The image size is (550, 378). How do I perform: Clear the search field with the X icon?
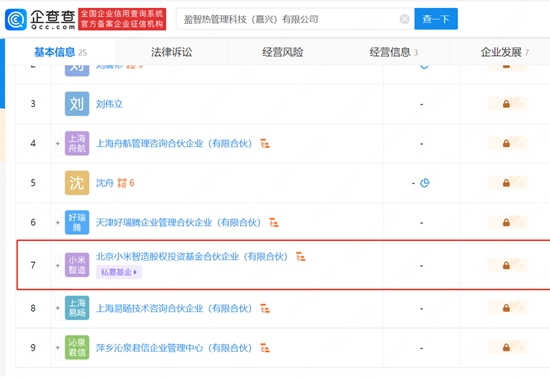(x=404, y=19)
